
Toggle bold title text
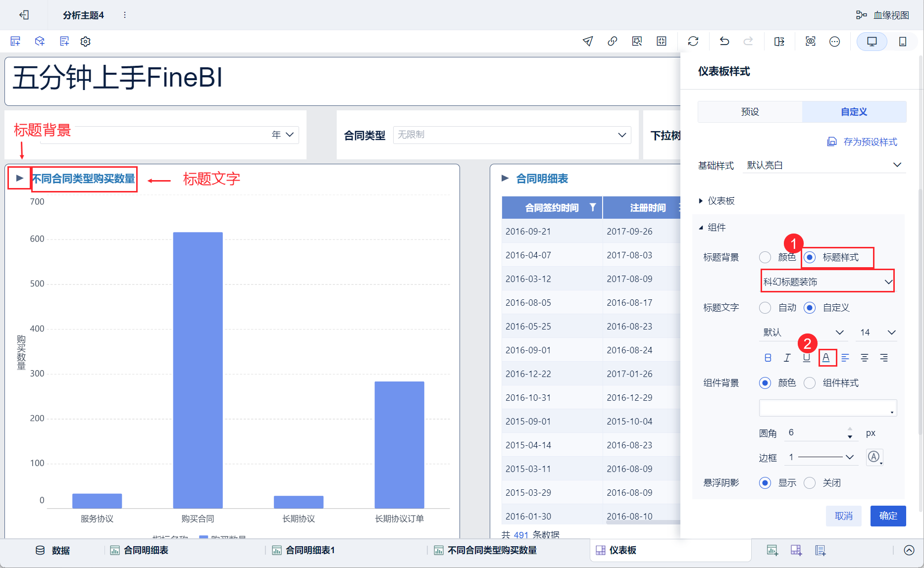click(768, 358)
